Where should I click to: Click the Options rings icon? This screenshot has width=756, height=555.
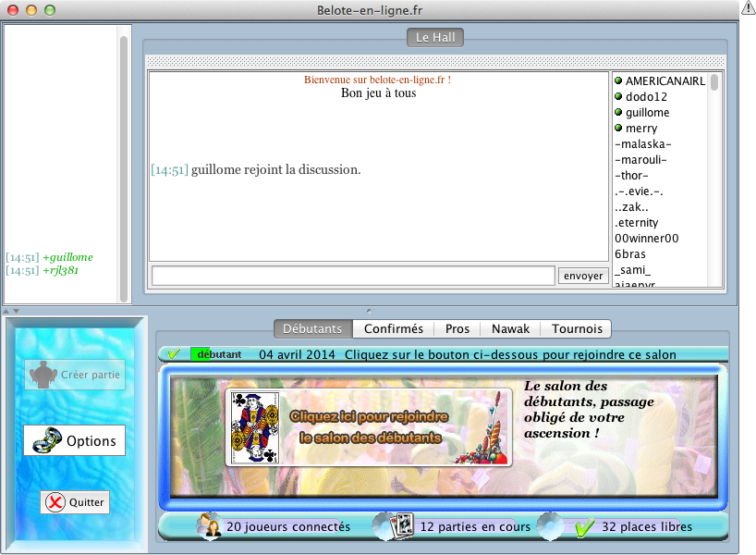tap(47, 440)
